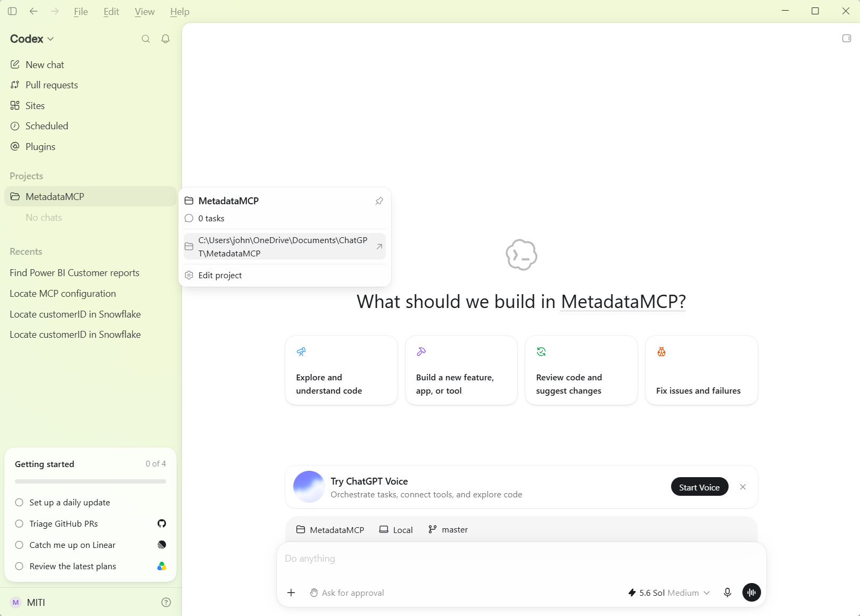
Task: Click the Pull requests icon
Action: click(15, 85)
